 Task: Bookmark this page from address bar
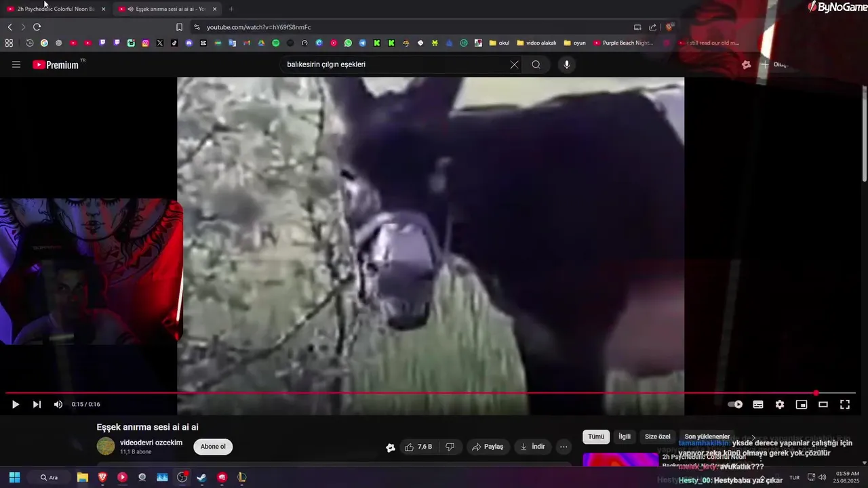pos(179,27)
